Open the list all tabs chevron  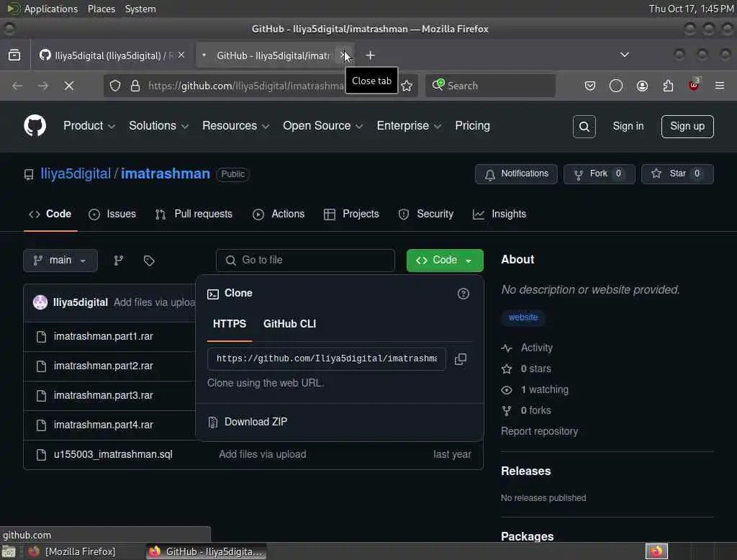[x=624, y=55]
